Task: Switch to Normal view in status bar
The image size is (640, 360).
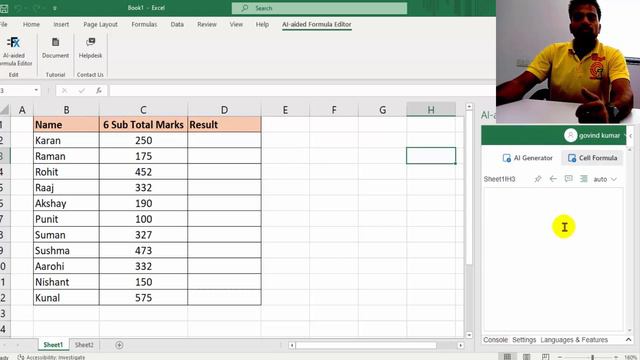Action: coord(507,357)
